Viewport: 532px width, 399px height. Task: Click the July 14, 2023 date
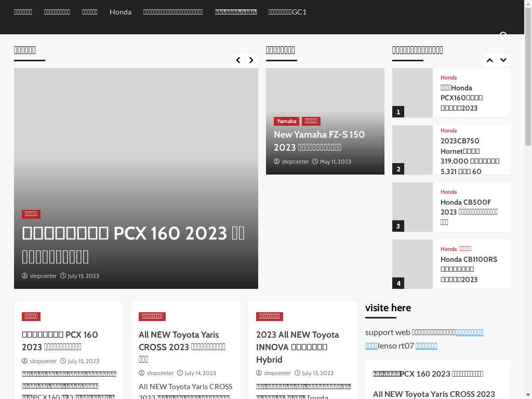[200, 373]
